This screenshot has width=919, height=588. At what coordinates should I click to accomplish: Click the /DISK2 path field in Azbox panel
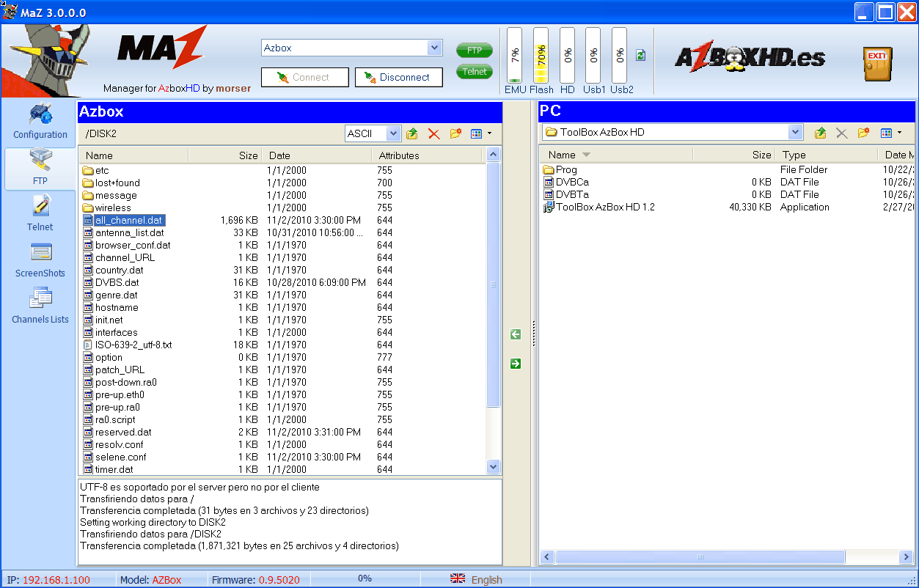click(211, 133)
